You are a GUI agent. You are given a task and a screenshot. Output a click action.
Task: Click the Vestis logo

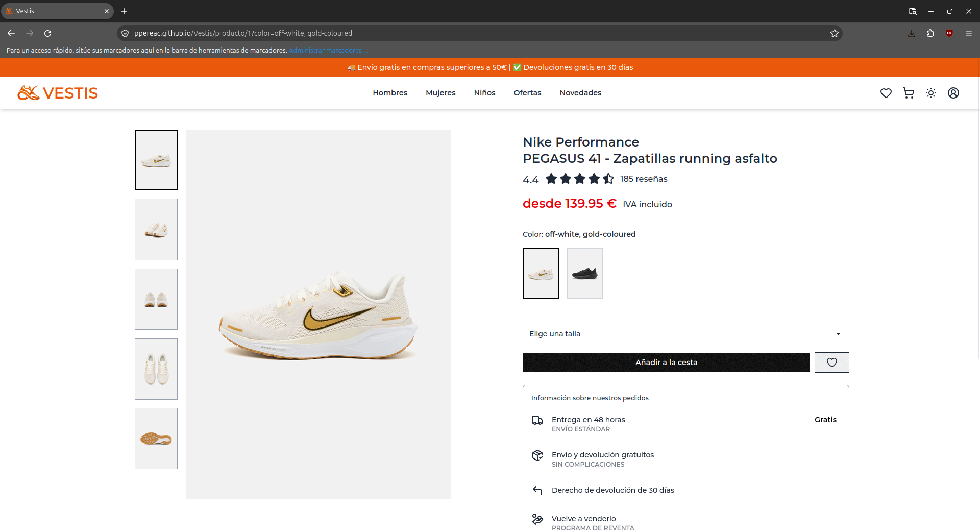coord(58,93)
